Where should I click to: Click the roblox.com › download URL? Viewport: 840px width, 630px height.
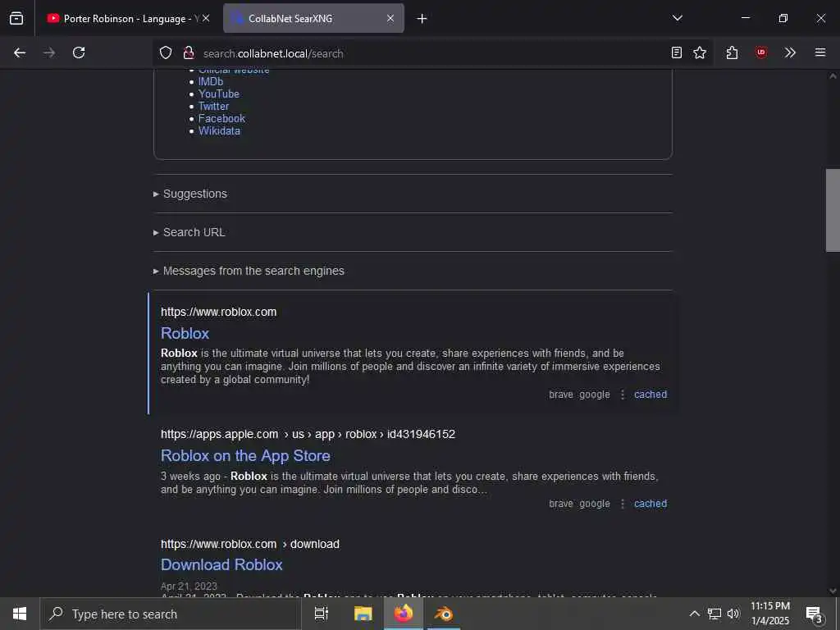tap(250, 544)
